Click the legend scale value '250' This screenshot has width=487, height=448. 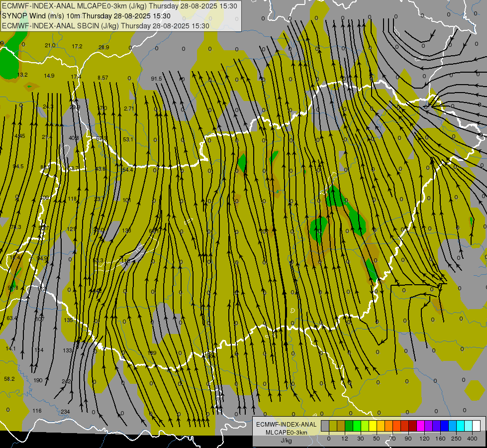[456, 439]
